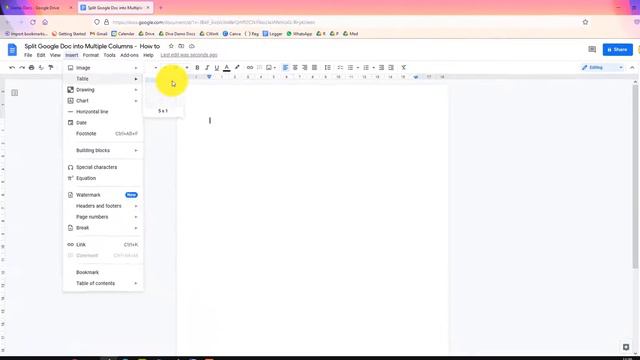Open the View menu

[x=55, y=55]
